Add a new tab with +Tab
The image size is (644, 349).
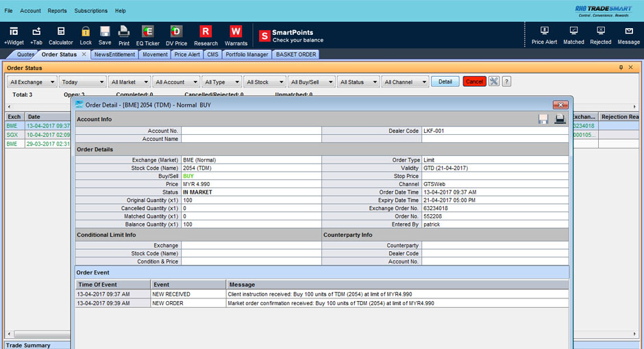(x=36, y=36)
